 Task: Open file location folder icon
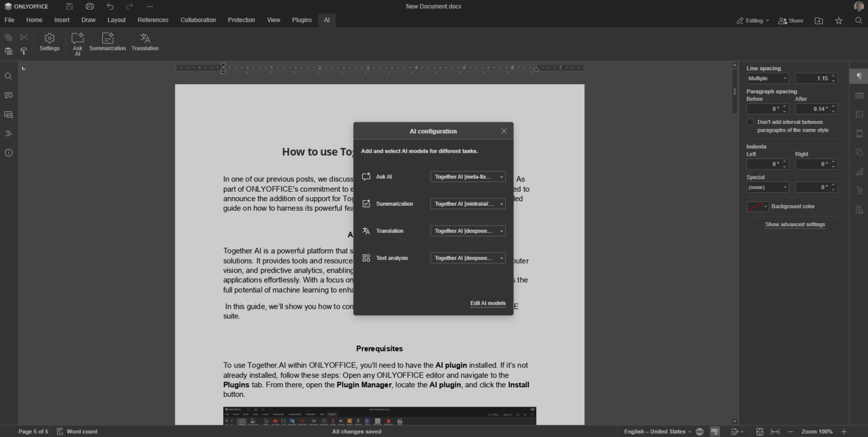point(818,20)
